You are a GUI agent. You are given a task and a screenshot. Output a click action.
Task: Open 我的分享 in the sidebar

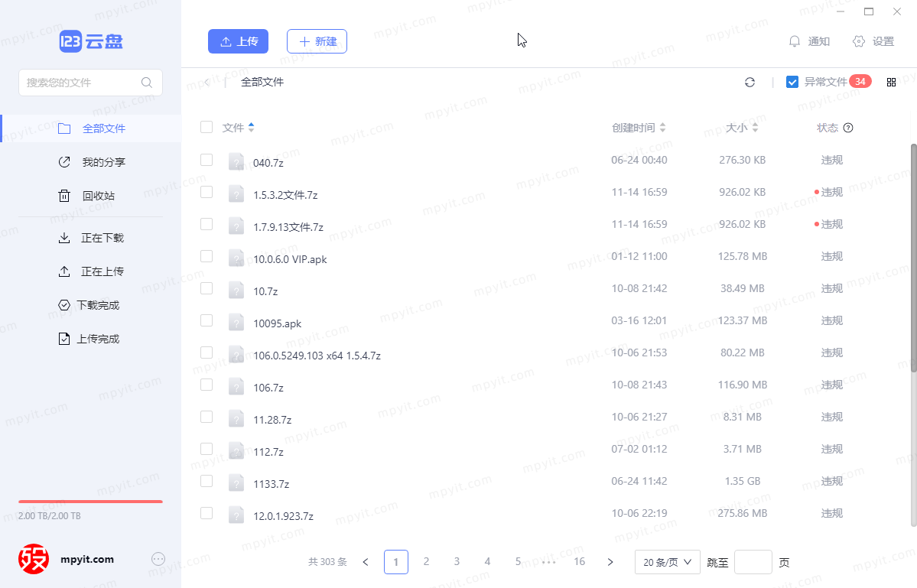(x=91, y=162)
